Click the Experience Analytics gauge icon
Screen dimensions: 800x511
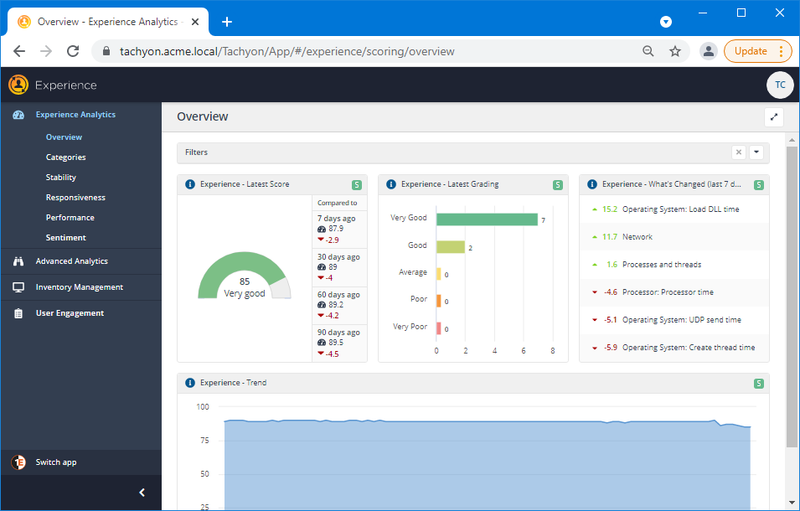pos(18,115)
